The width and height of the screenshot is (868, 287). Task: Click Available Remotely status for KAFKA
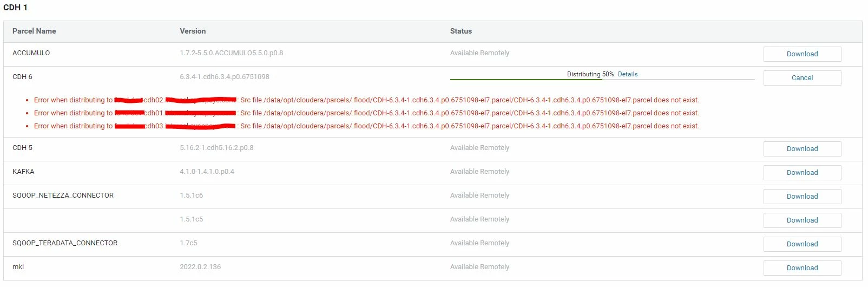tap(479, 172)
